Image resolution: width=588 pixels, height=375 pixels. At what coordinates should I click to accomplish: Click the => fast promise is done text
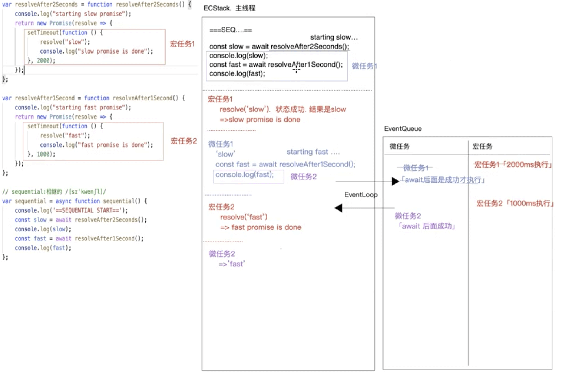(260, 227)
